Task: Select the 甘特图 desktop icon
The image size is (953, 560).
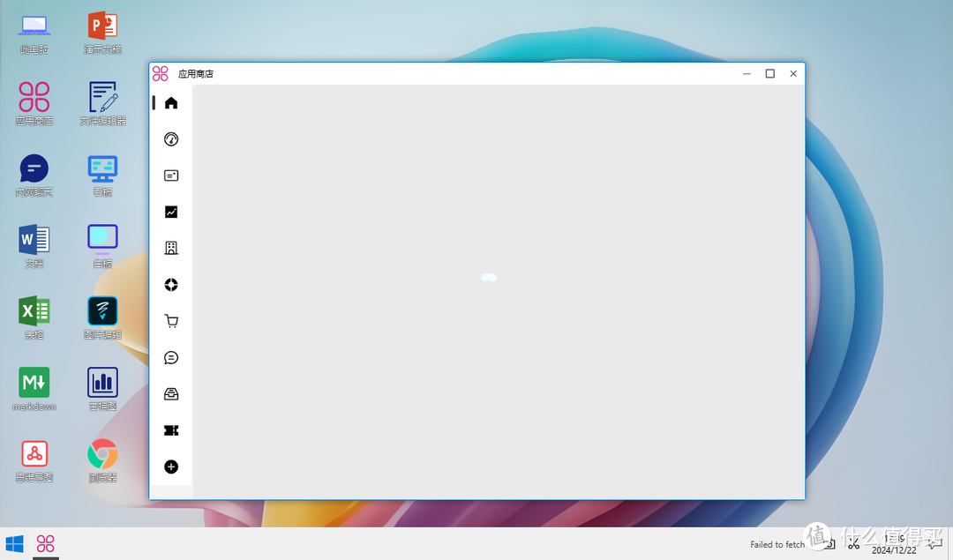Action: point(102,390)
